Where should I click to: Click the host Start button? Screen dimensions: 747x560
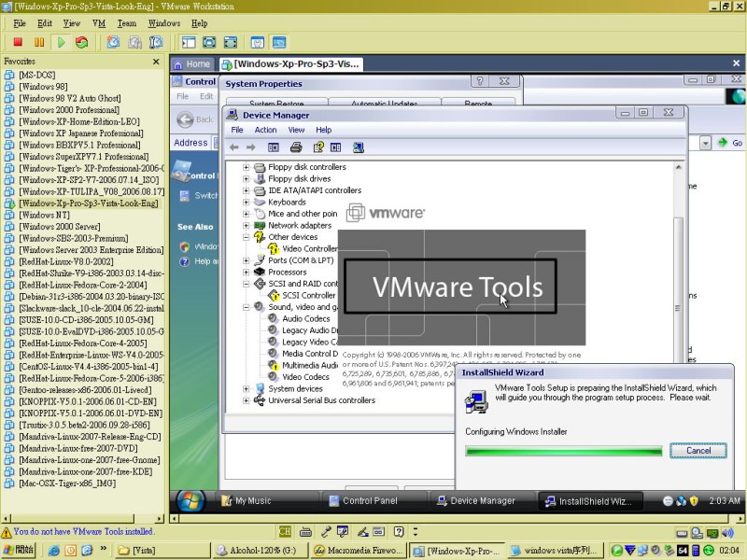18,551
